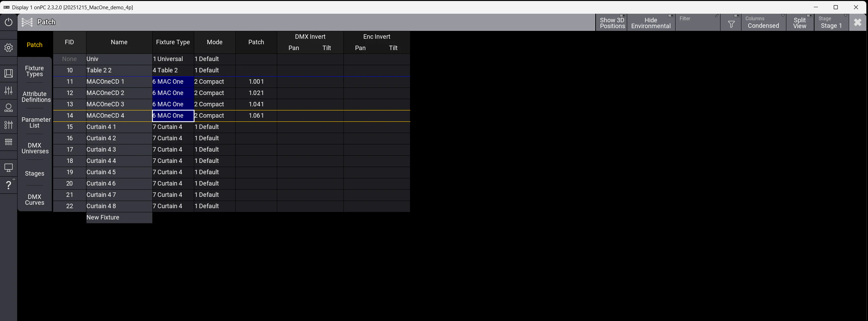
Task: Open Attribute Definitions tab
Action: (35, 97)
